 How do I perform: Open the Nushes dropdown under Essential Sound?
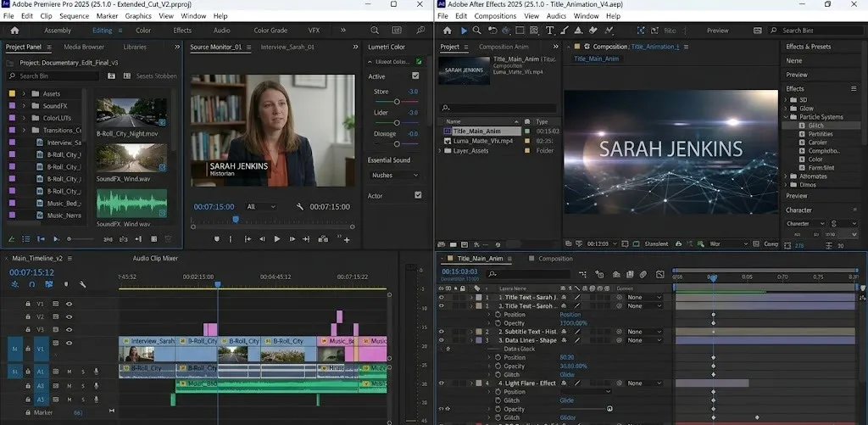click(394, 175)
